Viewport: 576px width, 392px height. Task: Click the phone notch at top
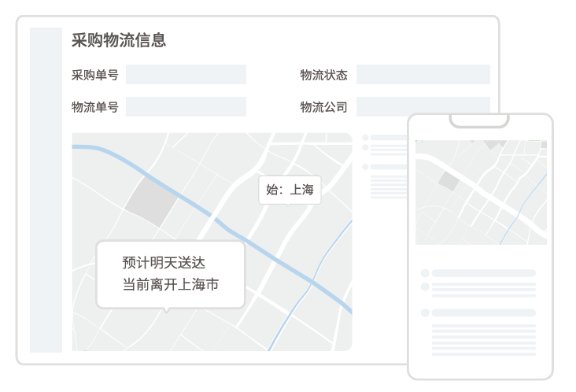479,120
